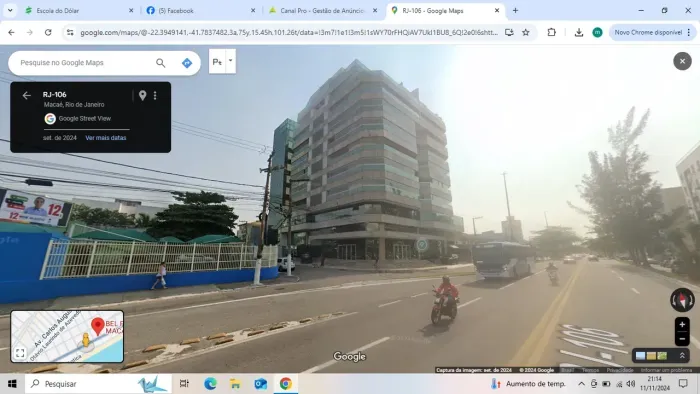Click the site information icon in address bar
This screenshot has height=394, width=700.
(70, 32)
